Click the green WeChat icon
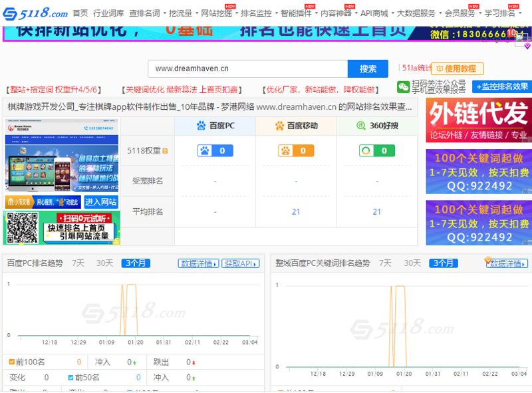 tap(404, 87)
